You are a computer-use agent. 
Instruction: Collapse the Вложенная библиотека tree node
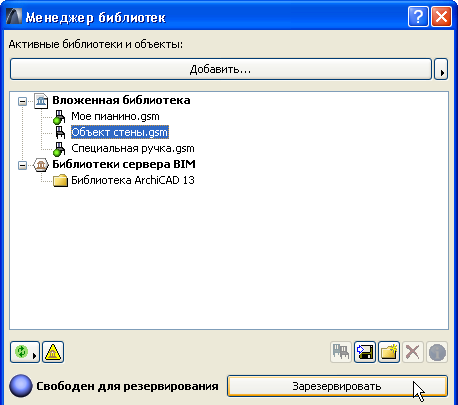tap(22, 101)
